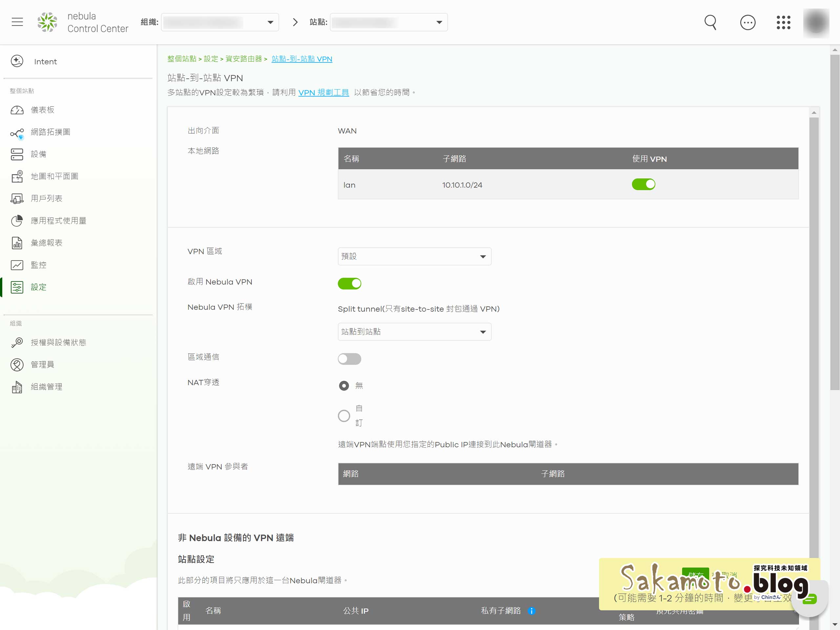Open 設定 settings sliders icon
840x630 pixels.
[17, 287]
